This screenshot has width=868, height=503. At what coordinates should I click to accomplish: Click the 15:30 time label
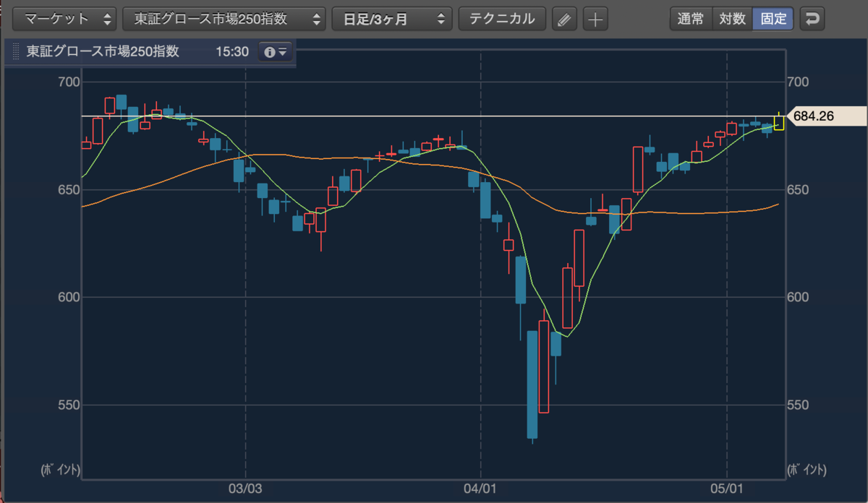coord(232,52)
